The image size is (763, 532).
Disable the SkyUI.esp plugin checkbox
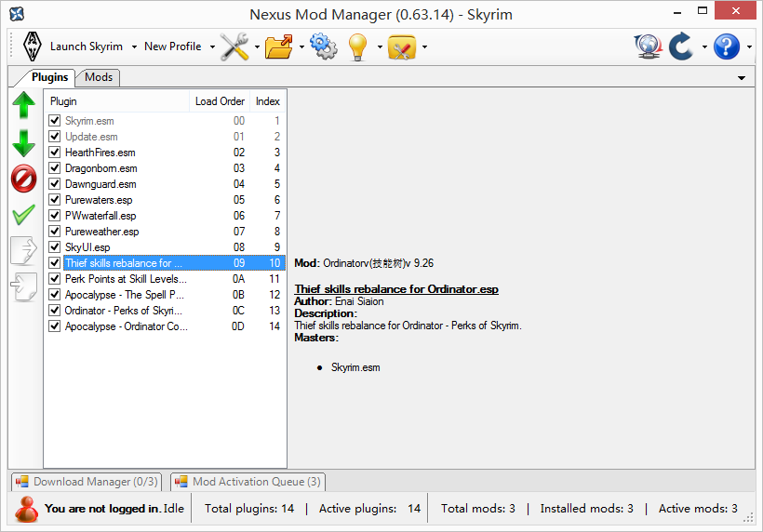click(55, 247)
